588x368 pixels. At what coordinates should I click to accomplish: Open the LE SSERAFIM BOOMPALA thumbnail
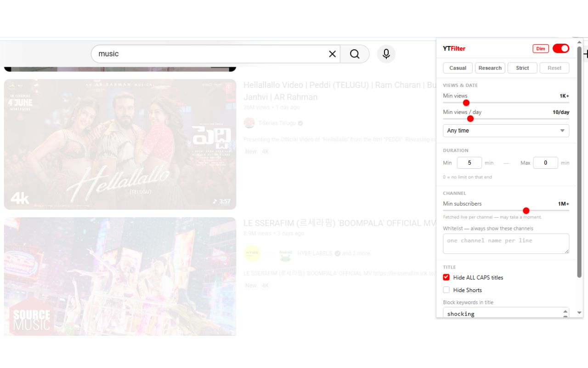pos(120,276)
